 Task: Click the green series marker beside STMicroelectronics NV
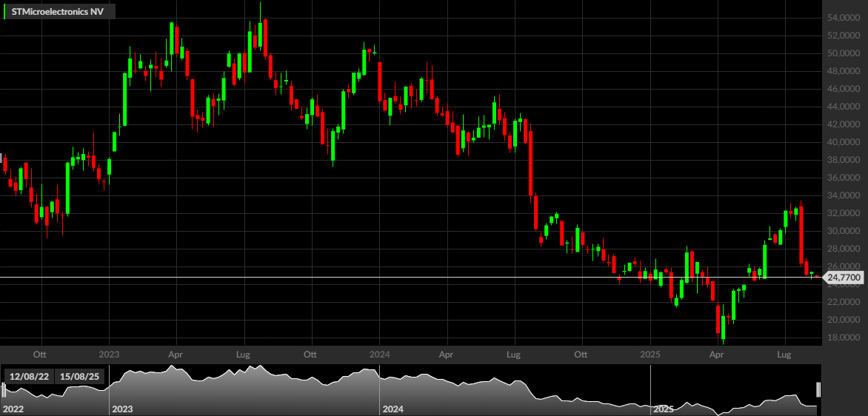coord(5,11)
